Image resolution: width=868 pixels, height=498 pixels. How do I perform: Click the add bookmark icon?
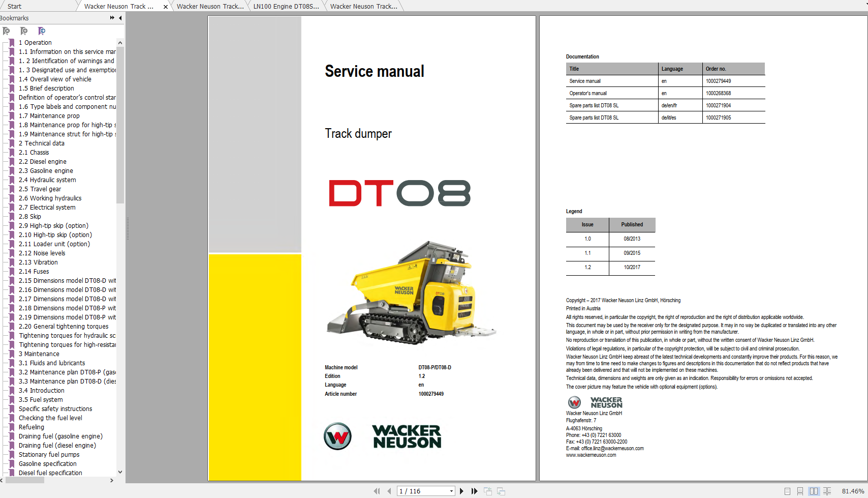[24, 31]
